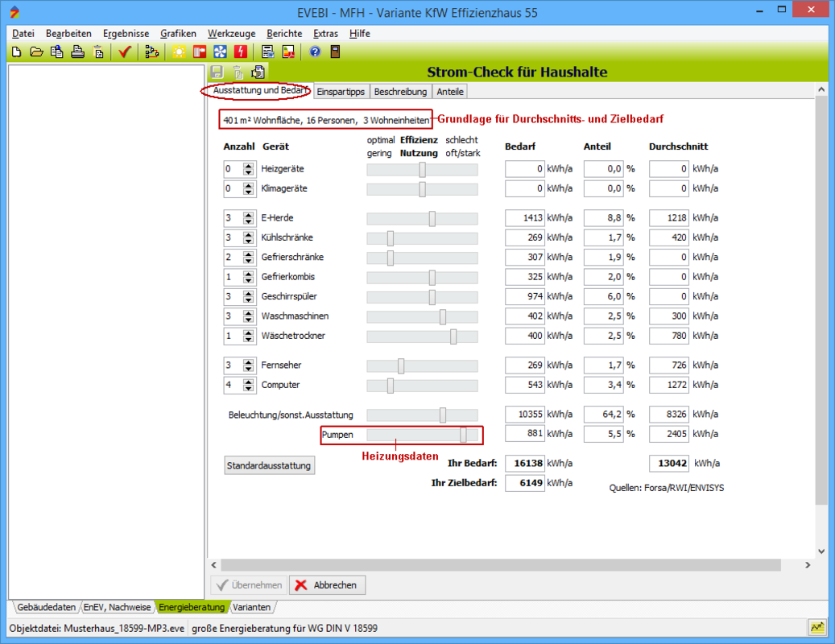
Task: Click the red lightning bolt electricity icon
Action: click(239, 52)
